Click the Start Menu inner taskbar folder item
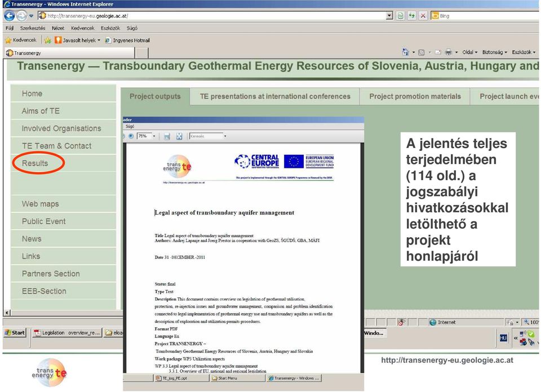Screen dimensions: 541x392 (x=237, y=378)
